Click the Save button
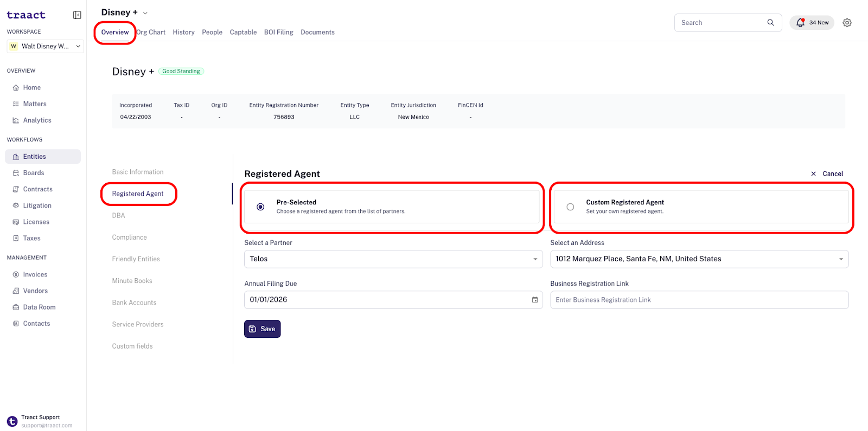The width and height of the screenshot is (868, 431). [x=262, y=329]
